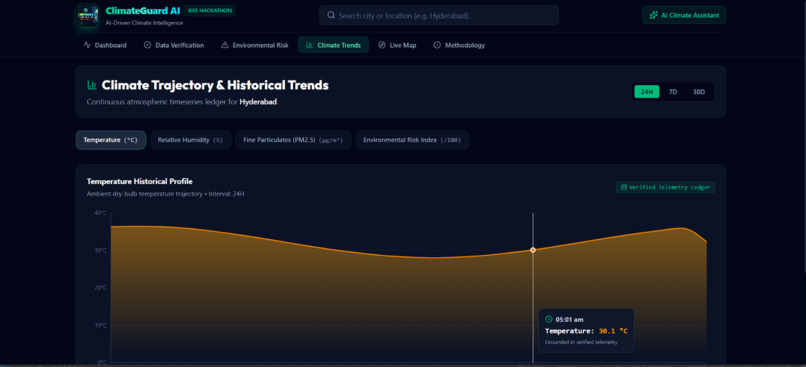Screen dimensions: 806x367
Task: Open the AI Climate Assistant
Action: (684, 15)
